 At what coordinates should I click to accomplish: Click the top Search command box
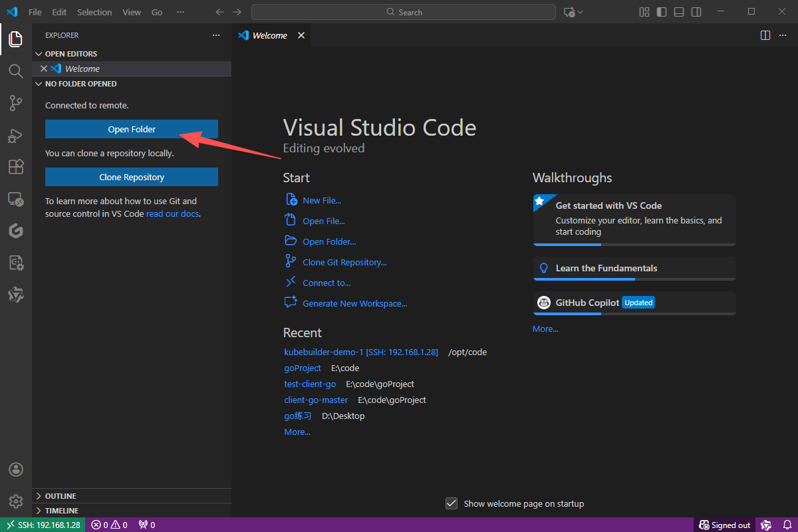pyautogui.click(x=404, y=12)
